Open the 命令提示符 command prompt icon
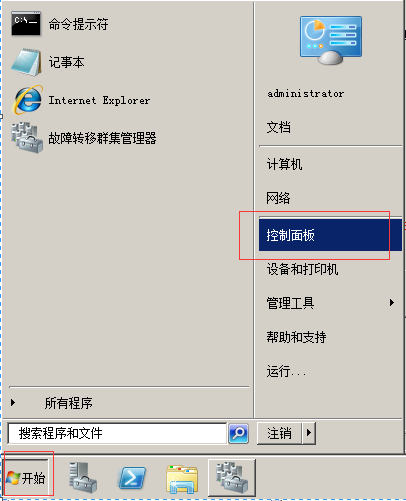The image size is (406, 501). pyautogui.click(x=26, y=24)
